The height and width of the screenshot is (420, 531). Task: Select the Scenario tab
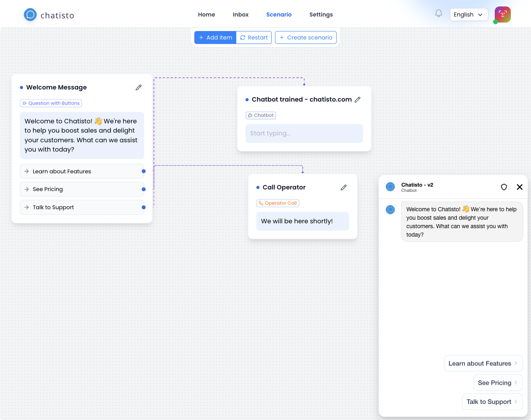(x=279, y=15)
